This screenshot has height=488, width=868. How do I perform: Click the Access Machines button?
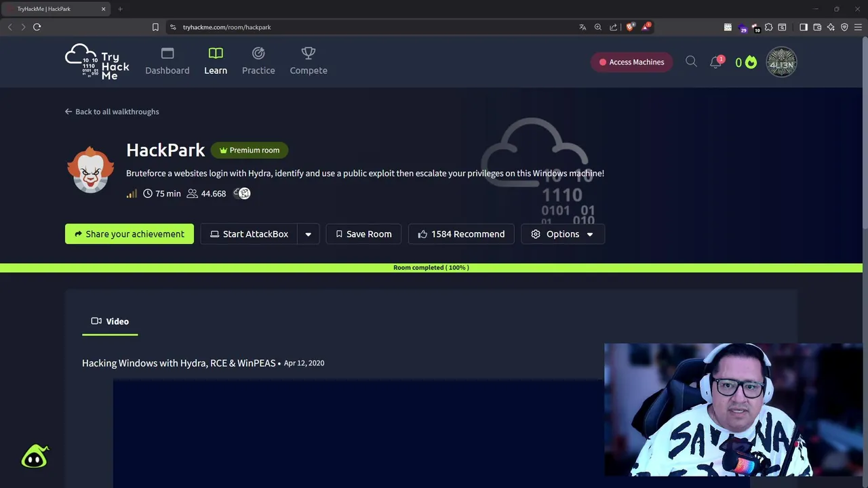[x=631, y=62]
